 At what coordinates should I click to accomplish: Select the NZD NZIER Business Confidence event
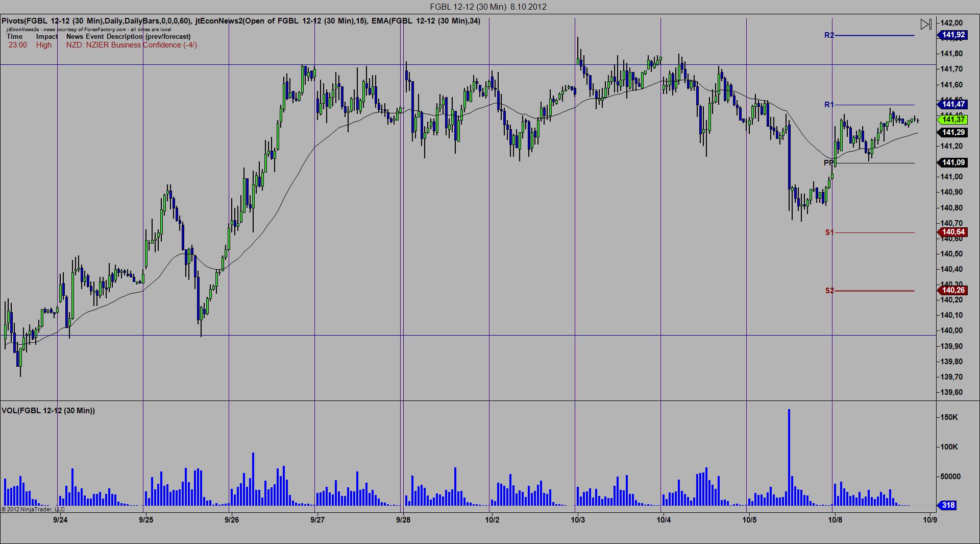click(132, 45)
